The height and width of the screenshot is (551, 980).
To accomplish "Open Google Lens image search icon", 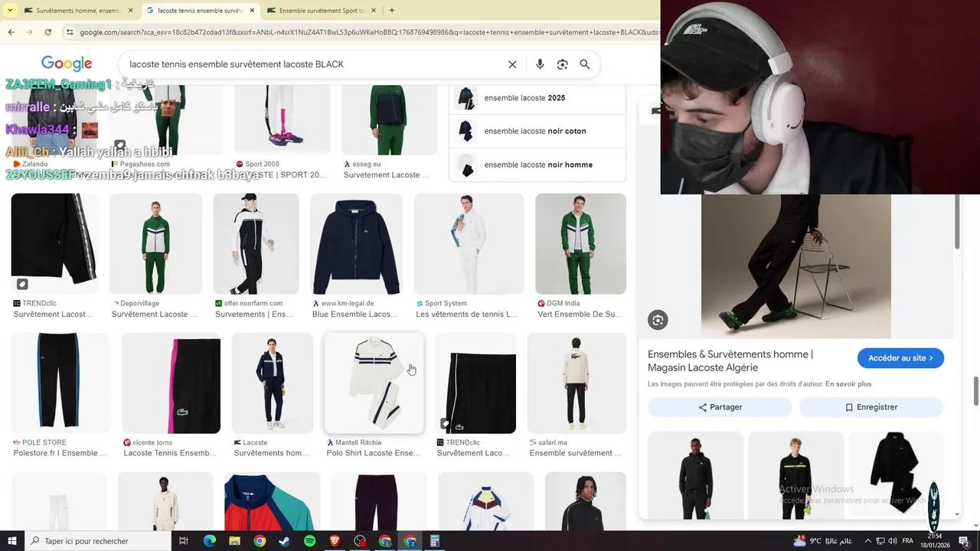I will (562, 64).
